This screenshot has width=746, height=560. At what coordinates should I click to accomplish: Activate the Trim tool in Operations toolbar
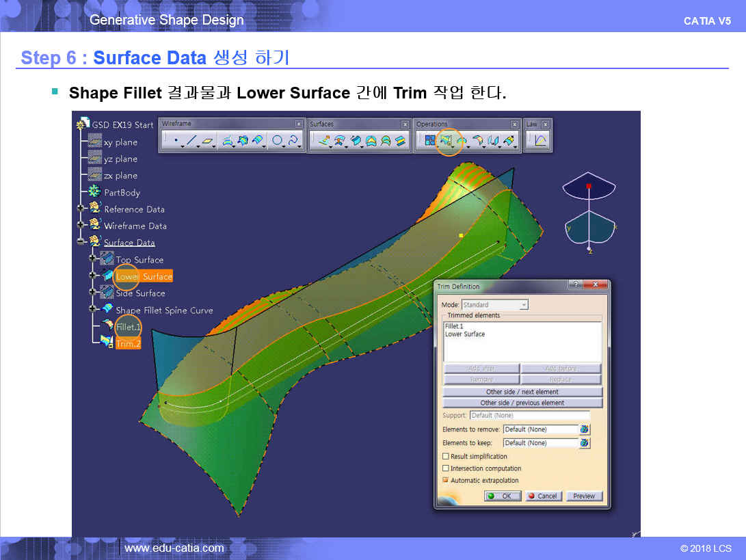click(448, 141)
